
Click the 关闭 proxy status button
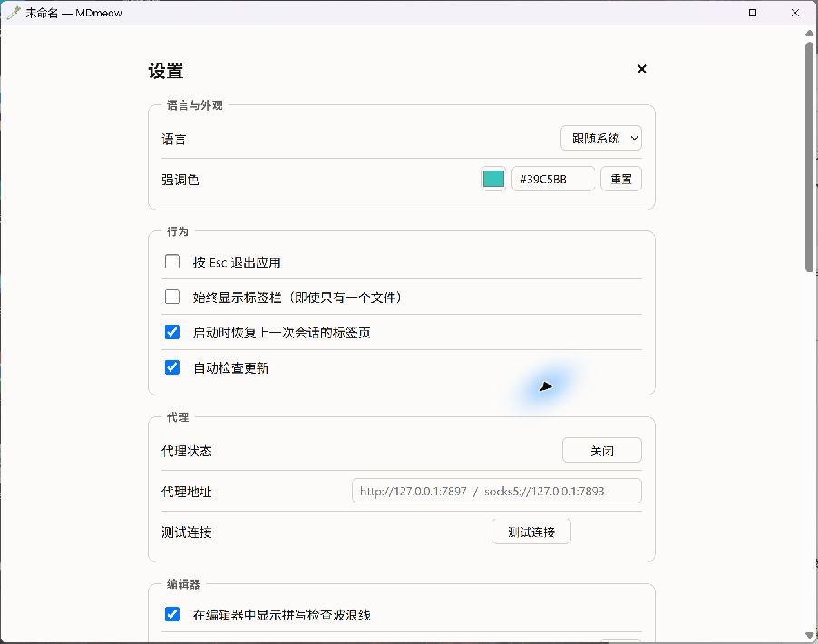tap(602, 451)
